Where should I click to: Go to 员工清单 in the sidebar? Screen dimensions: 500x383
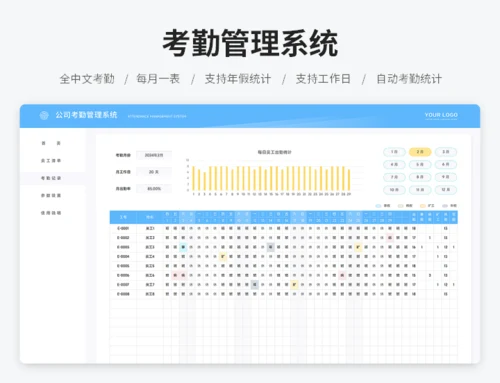51,161
